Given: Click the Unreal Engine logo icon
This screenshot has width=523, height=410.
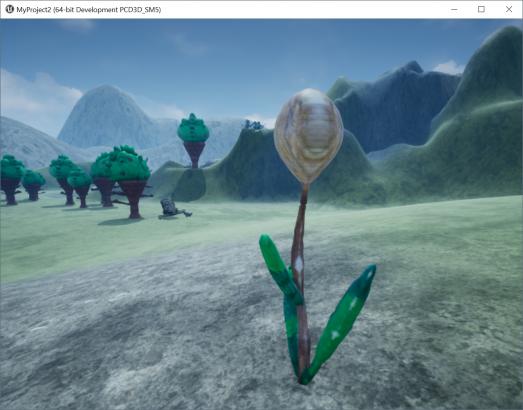Looking at the screenshot, I should tap(9, 9).
